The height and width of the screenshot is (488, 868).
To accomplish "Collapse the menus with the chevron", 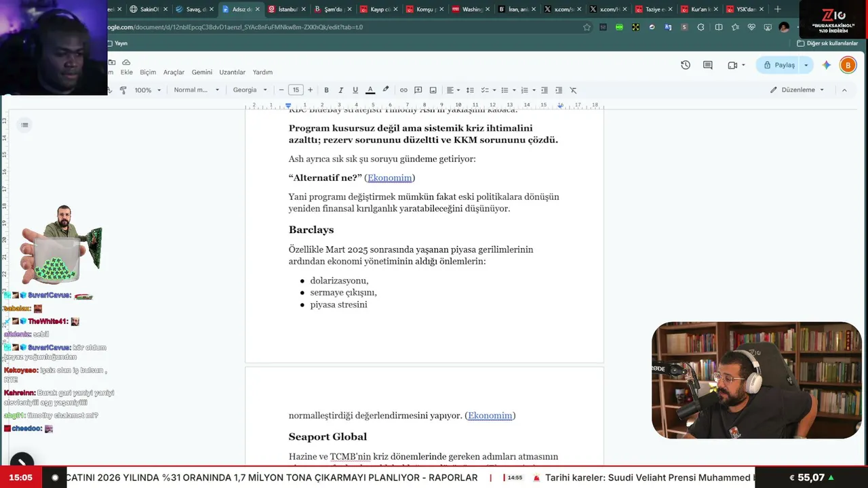I will (x=844, y=90).
